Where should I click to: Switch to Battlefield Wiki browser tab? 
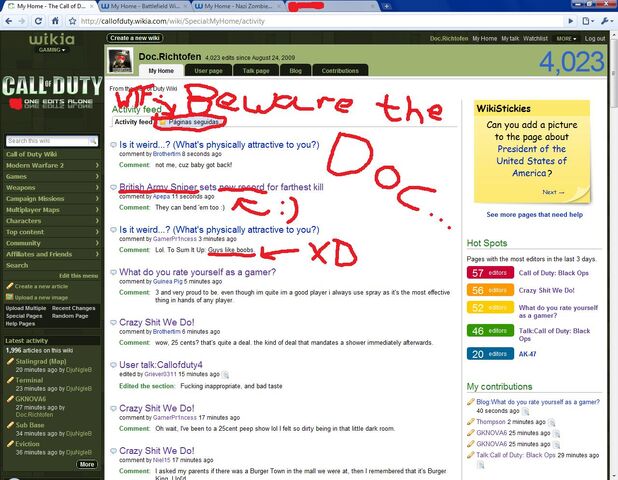click(x=145, y=6)
